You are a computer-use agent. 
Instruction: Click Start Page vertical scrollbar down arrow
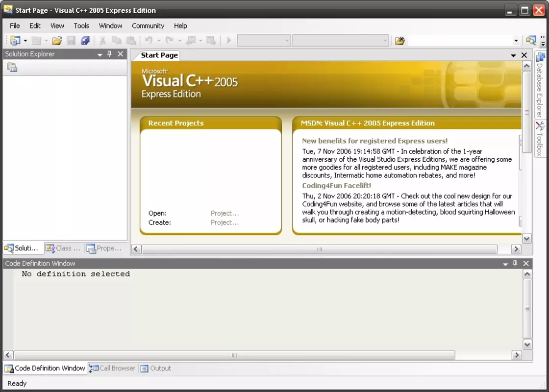tap(526, 239)
